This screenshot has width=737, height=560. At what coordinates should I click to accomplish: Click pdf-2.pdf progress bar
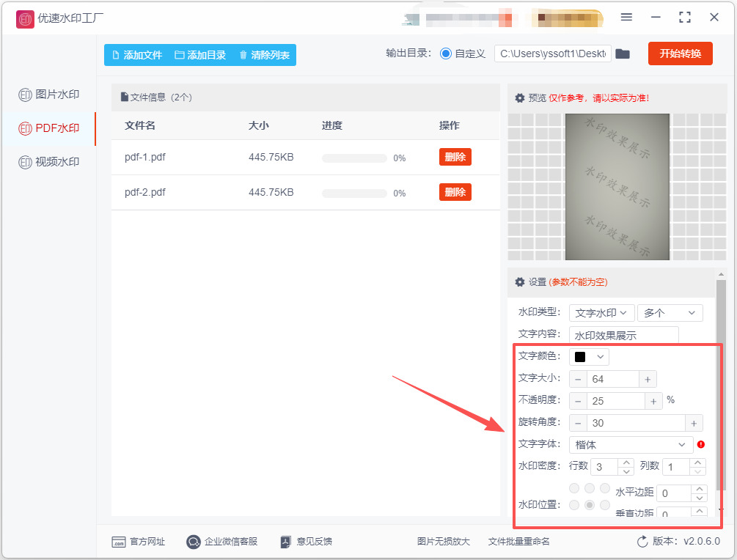(x=354, y=194)
